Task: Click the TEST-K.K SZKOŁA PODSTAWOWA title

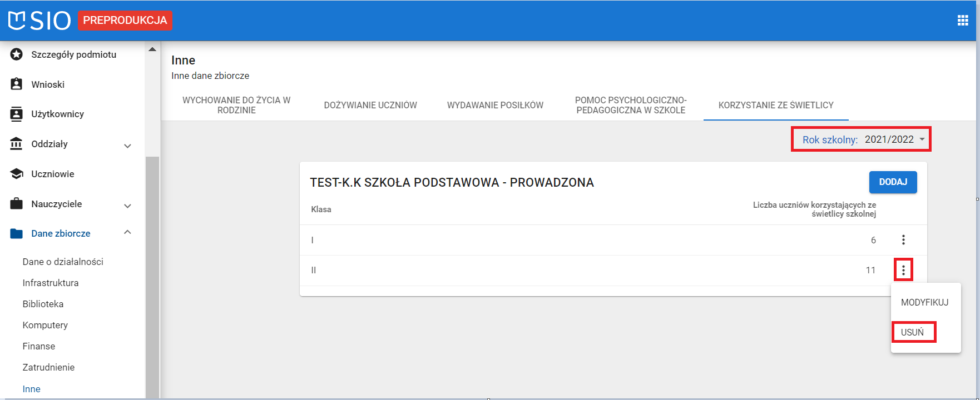Action: [x=452, y=182]
